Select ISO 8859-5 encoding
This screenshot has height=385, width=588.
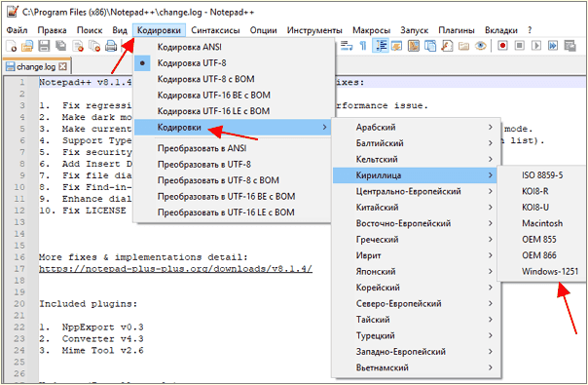[x=541, y=175]
